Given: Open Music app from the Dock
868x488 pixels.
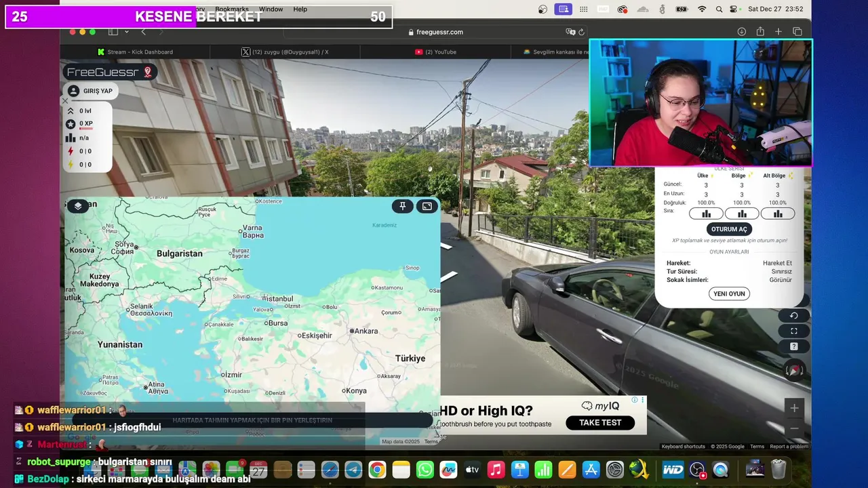Looking at the screenshot, I should [496, 470].
